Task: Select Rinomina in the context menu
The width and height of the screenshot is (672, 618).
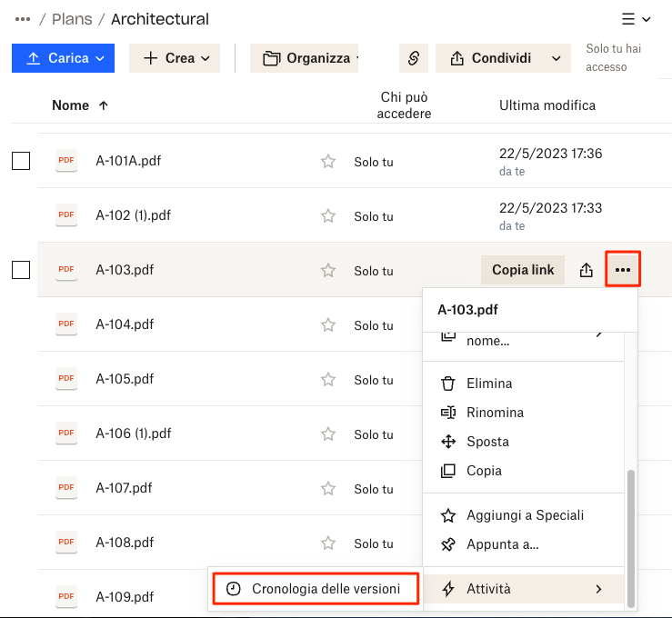Action: (495, 413)
